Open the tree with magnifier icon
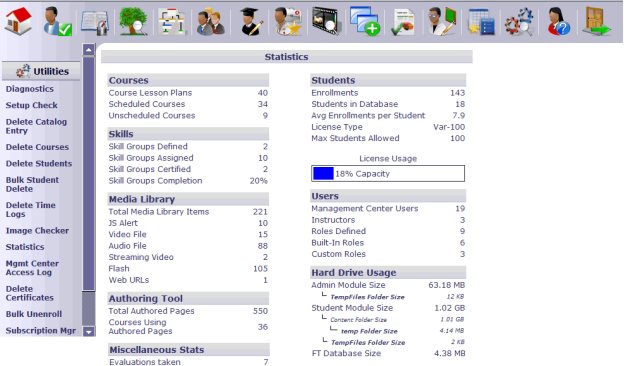Image resolution: width=624 pixels, height=366 pixels. point(133,21)
